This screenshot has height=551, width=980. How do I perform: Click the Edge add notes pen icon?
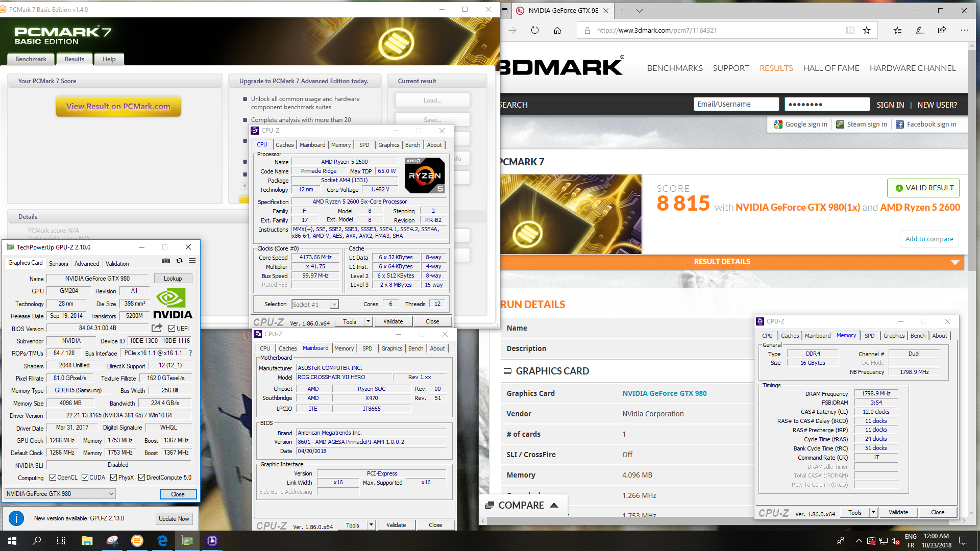(x=920, y=30)
